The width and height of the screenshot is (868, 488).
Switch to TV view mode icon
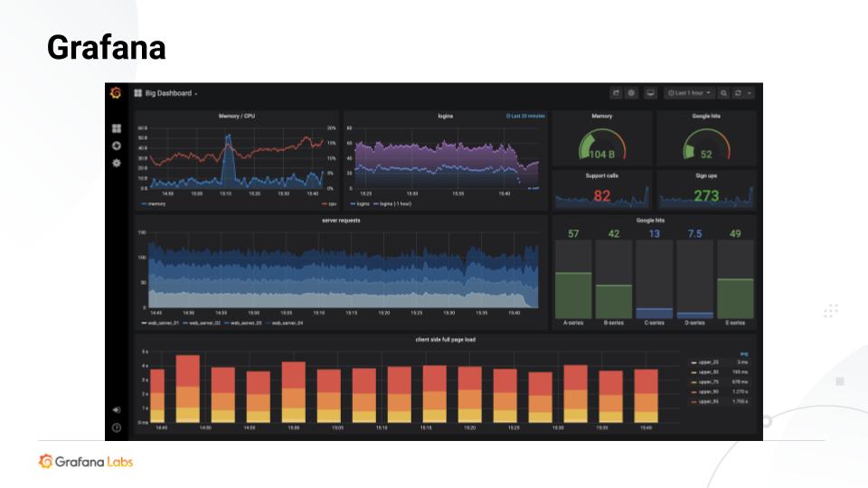coord(651,93)
